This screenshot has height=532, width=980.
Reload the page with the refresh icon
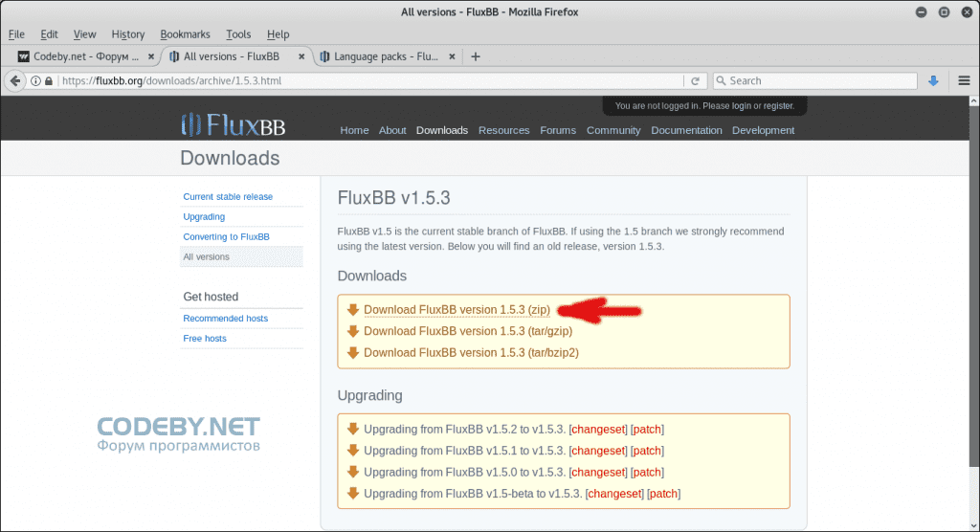coord(695,80)
